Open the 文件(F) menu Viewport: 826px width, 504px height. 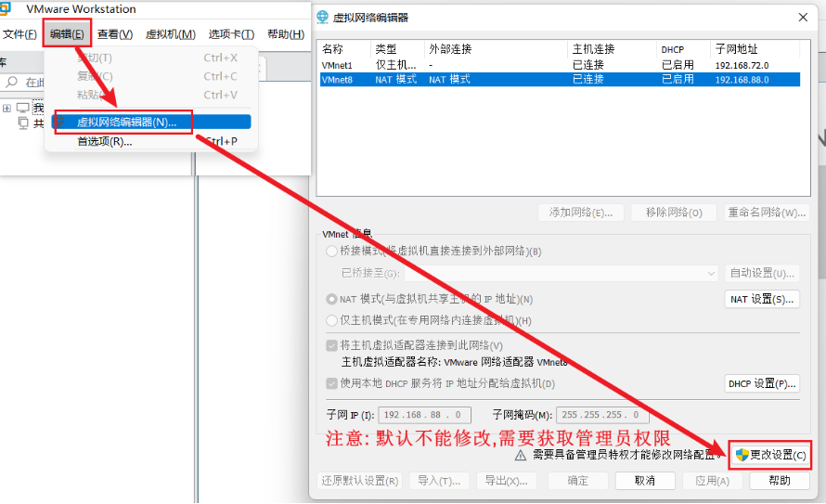tap(19, 34)
